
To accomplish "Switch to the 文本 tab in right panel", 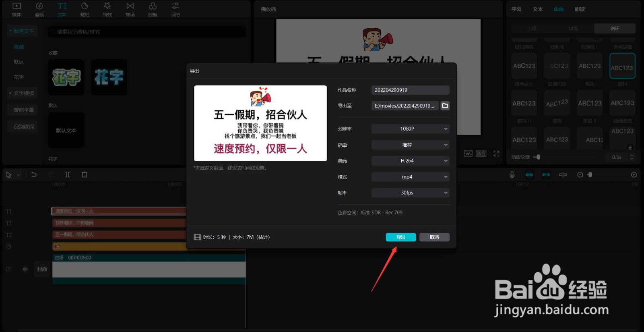I will pyautogui.click(x=538, y=9).
